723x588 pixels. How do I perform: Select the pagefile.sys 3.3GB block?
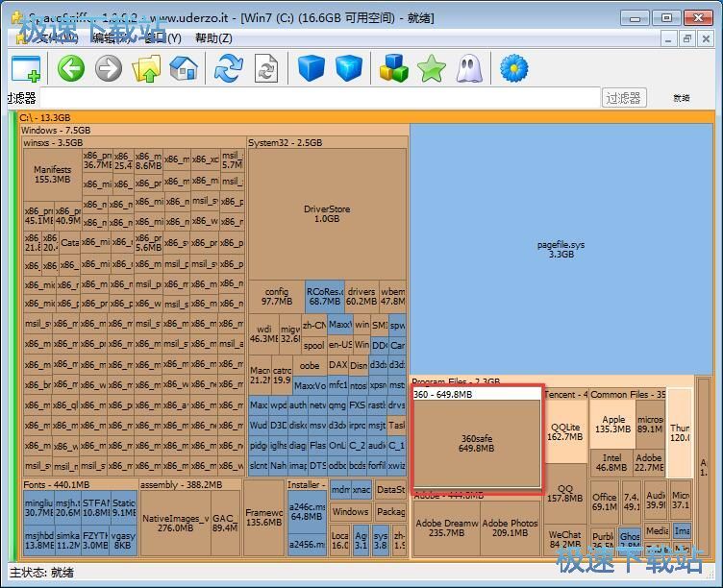tap(561, 249)
